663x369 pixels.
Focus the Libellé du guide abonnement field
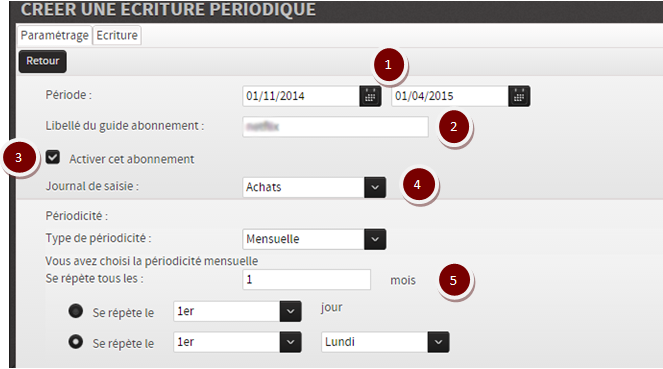coord(335,126)
